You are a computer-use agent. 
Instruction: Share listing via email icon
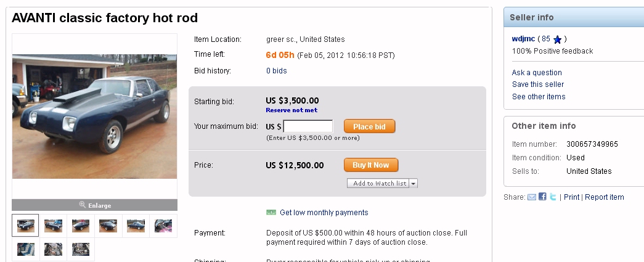[x=532, y=197]
